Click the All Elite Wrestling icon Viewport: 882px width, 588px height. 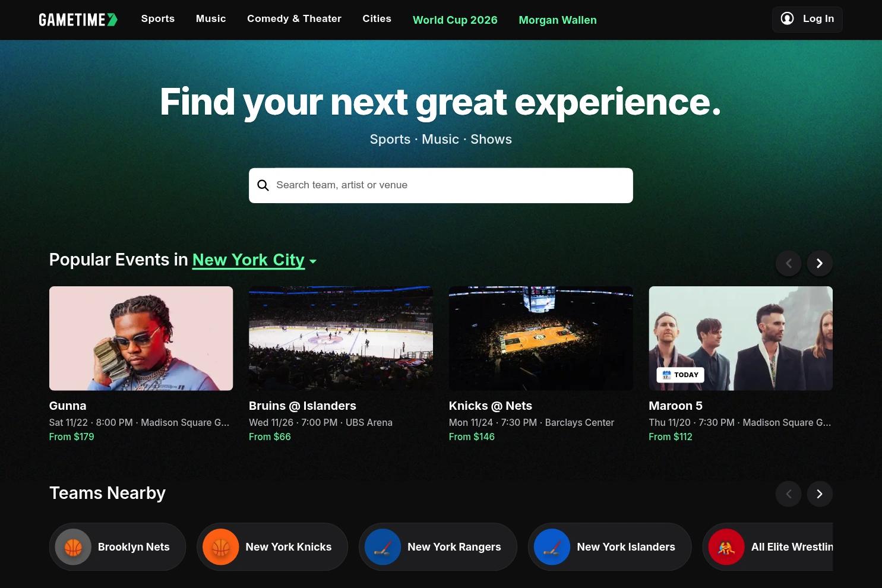click(726, 547)
